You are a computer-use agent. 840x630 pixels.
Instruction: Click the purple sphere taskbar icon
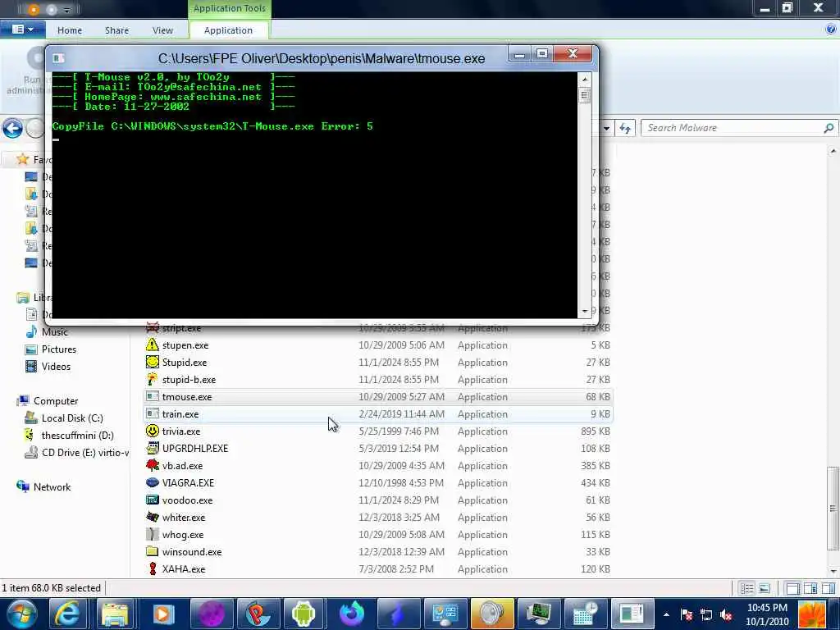coord(212,614)
